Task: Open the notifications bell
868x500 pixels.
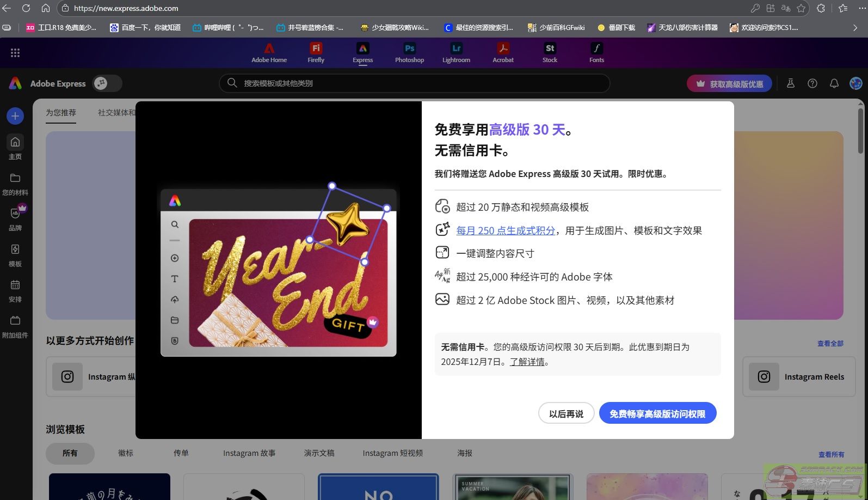Action: point(834,83)
